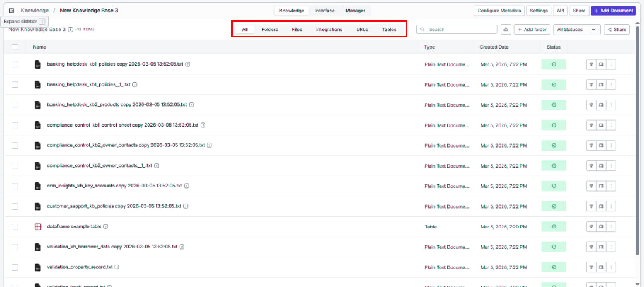Screen dimensions: 644x287
Task: Click the warning triangle icon next to Search
Action: click(x=506, y=30)
